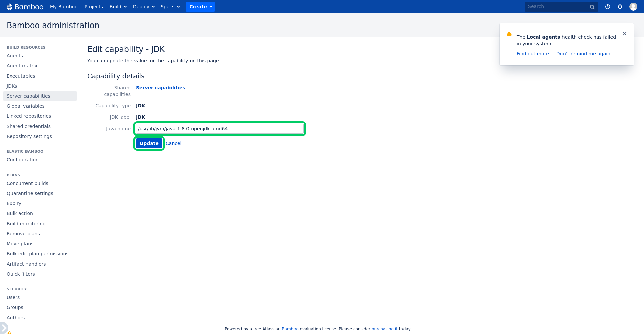
Task: Open Remove plans in sidebar
Action: (23, 234)
